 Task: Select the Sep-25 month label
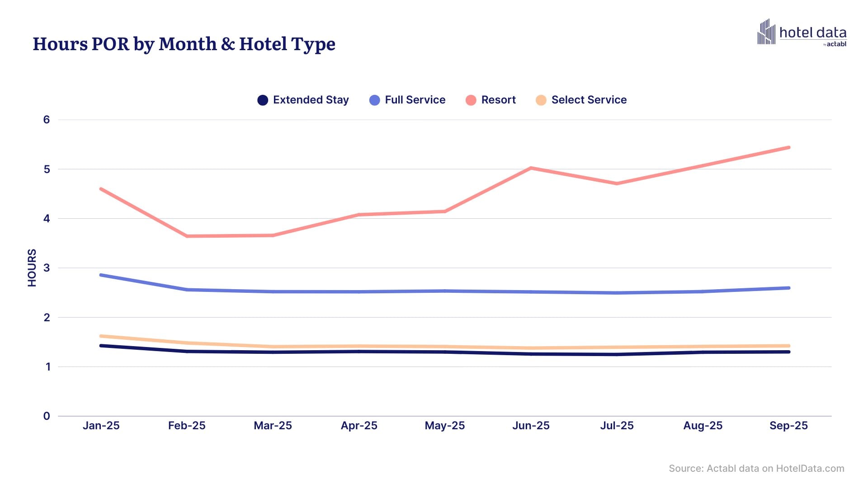[789, 426]
